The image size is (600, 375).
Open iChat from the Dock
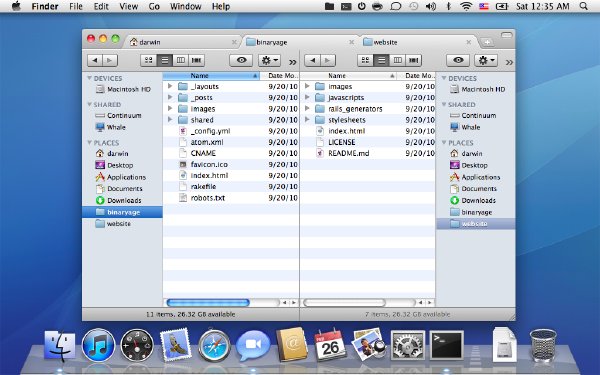253,345
